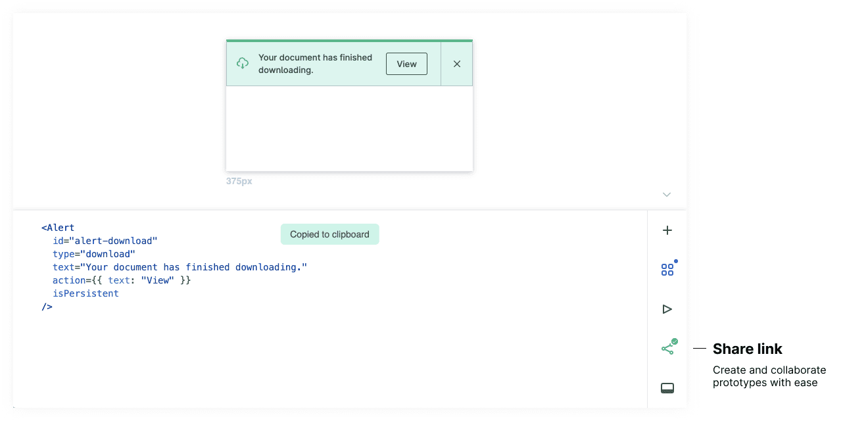Screen dimensions: 868x421
Task: Place cursor on the <Alert opening tag
Action: 58,228
